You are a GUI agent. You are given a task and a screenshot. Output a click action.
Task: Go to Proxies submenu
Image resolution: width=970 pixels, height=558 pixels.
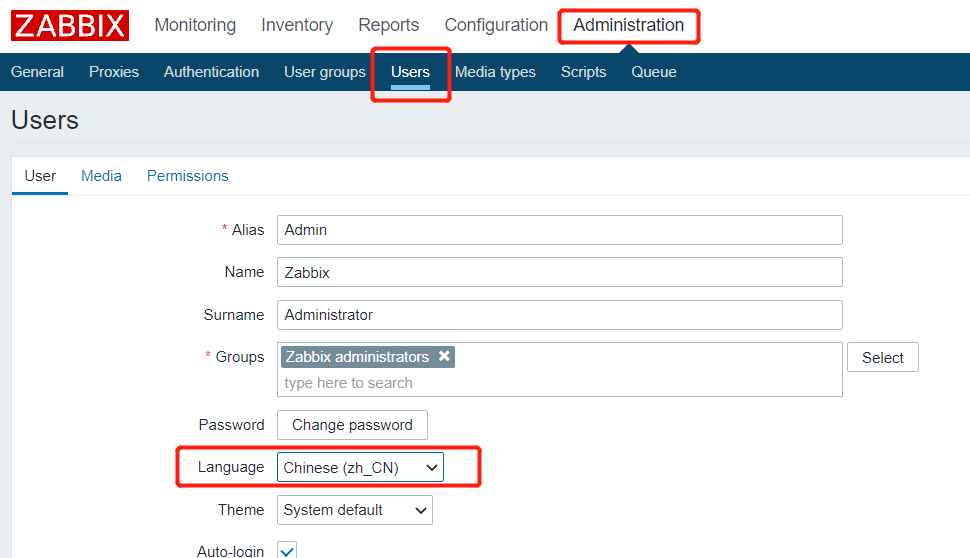[x=114, y=72]
